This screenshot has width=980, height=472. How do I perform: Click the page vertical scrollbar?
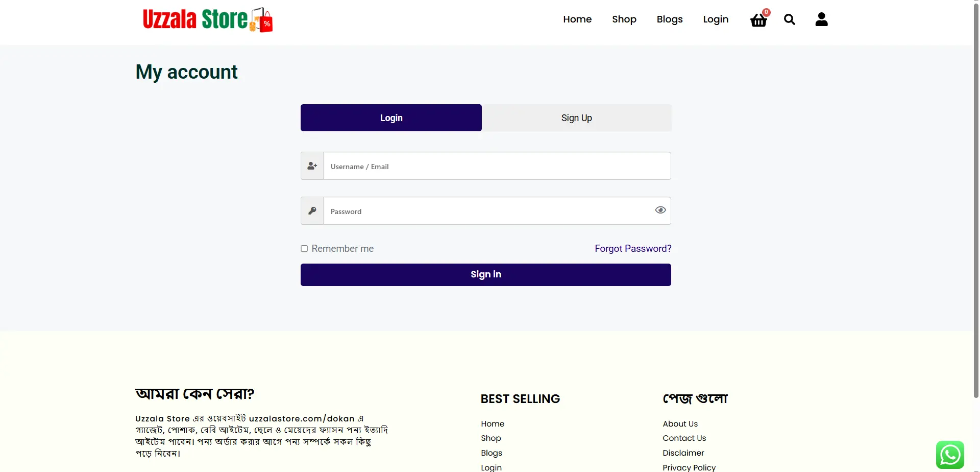975,204
